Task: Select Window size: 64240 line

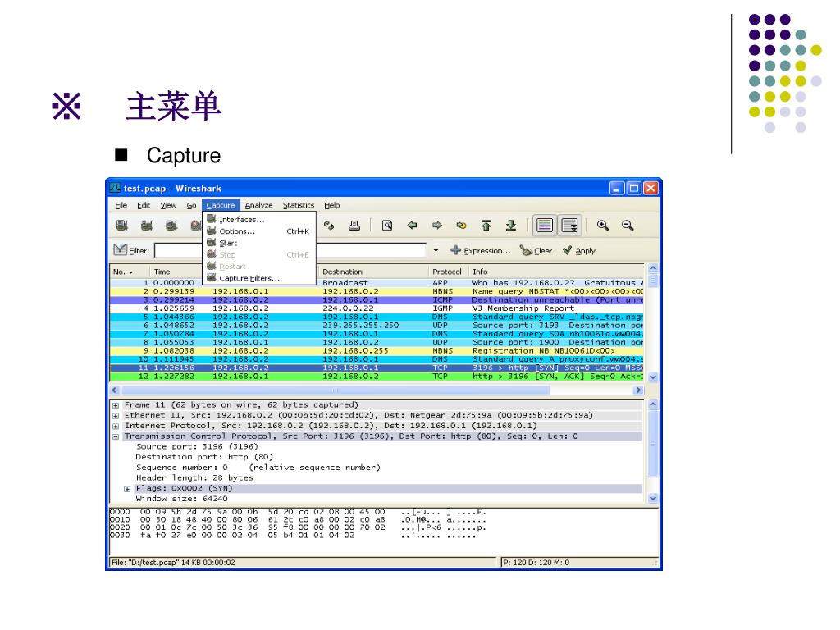Action: pos(181,499)
